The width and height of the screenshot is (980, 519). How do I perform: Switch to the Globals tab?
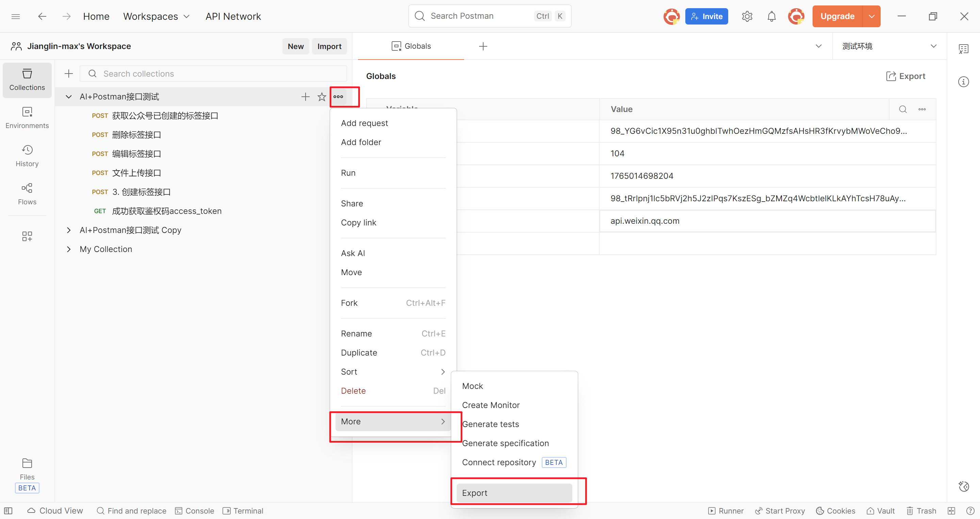pyautogui.click(x=411, y=46)
